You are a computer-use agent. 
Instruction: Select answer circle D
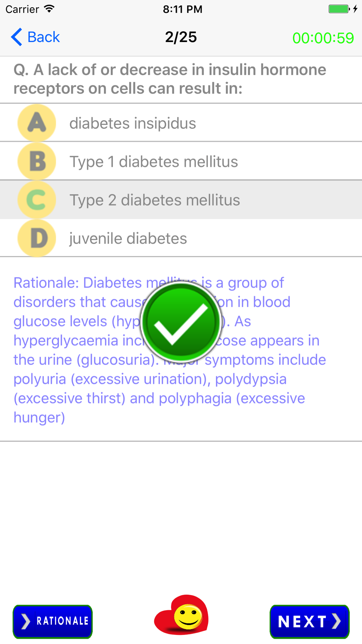37,238
